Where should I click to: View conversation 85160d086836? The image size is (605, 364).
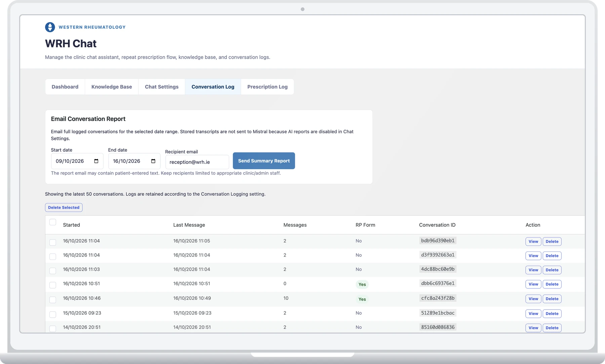(533, 328)
